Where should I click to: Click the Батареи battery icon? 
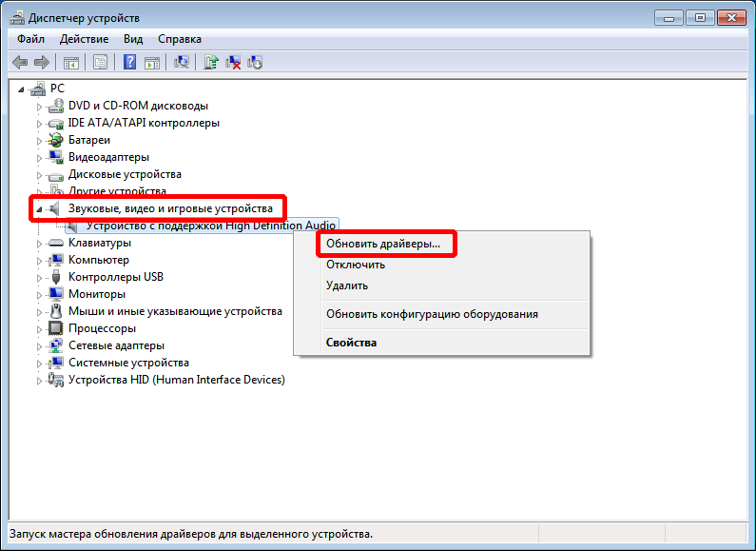click(56, 140)
